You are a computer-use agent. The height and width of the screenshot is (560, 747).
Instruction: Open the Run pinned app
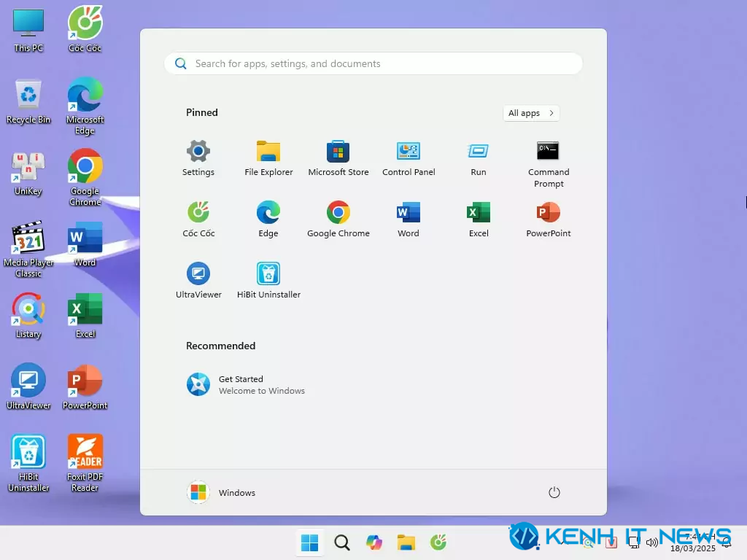(x=479, y=158)
